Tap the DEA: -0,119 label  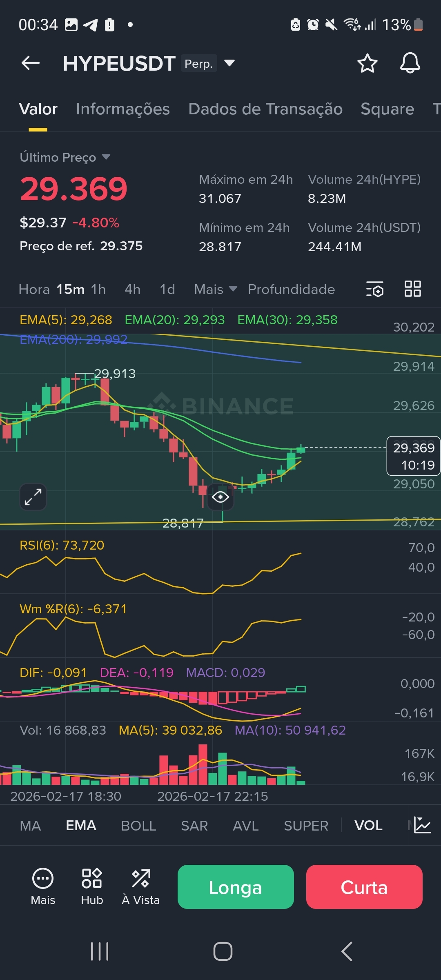137,673
